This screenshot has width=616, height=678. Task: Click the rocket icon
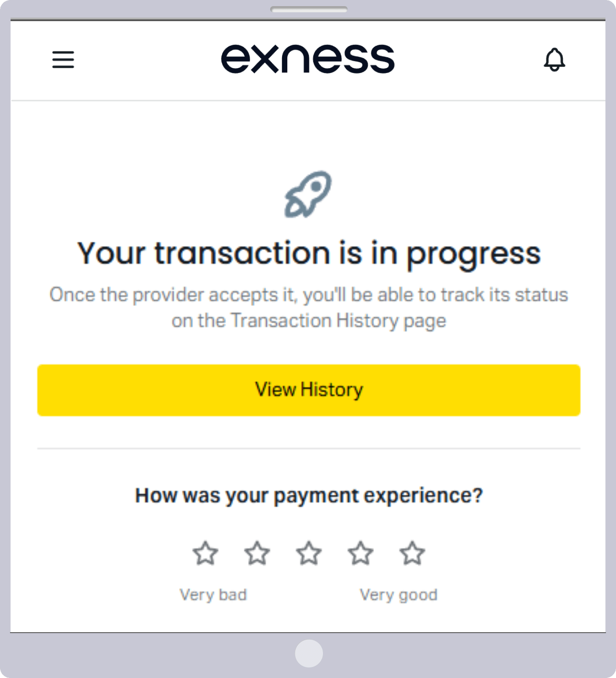[308, 194]
